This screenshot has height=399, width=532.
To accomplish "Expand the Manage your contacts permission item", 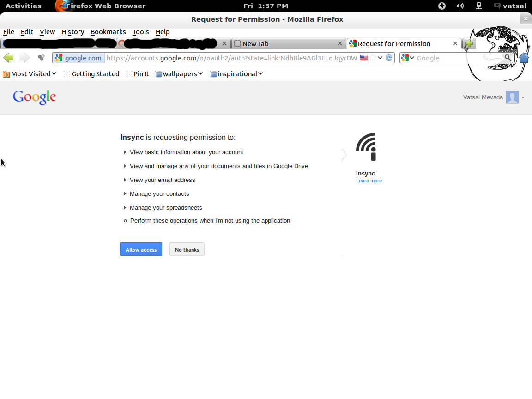I will pos(125,193).
